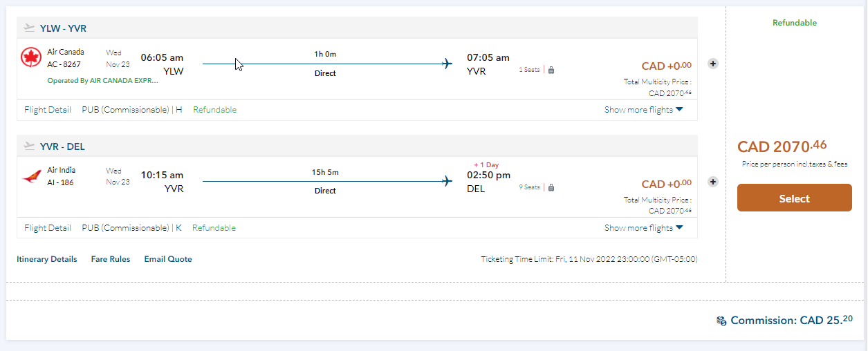Expand Show more flights for YVR - DEL
This screenshot has width=868, height=351.
pos(643,228)
